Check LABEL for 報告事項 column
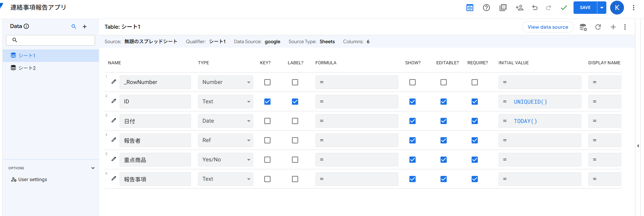This screenshot has height=216, width=644. pos(295,179)
